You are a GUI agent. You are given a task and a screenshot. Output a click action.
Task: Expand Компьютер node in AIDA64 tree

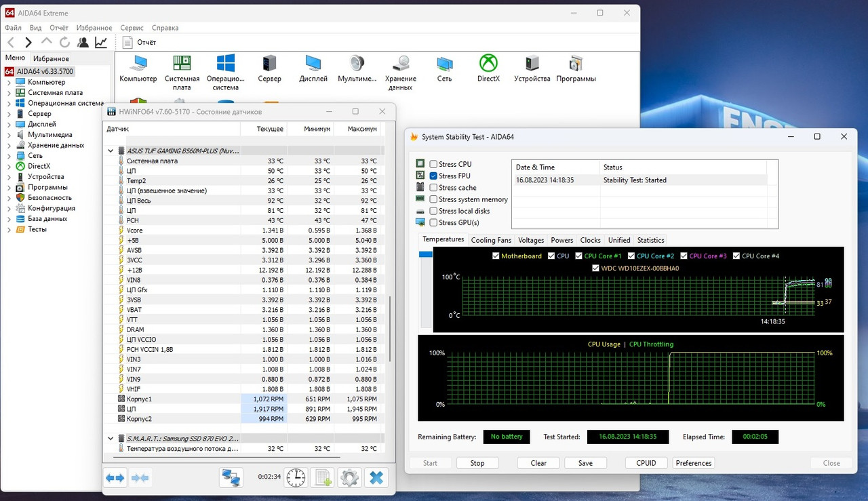tap(9, 82)
